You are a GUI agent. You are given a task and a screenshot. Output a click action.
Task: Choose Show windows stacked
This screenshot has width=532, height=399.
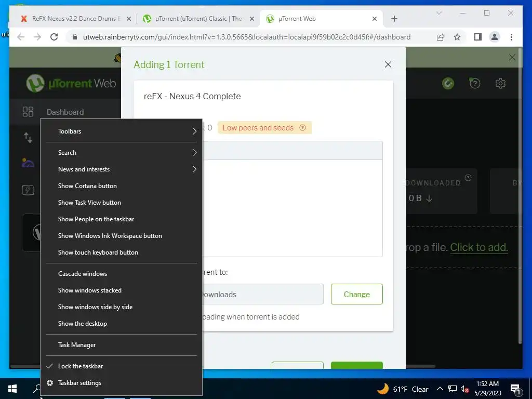coord(121,290)
